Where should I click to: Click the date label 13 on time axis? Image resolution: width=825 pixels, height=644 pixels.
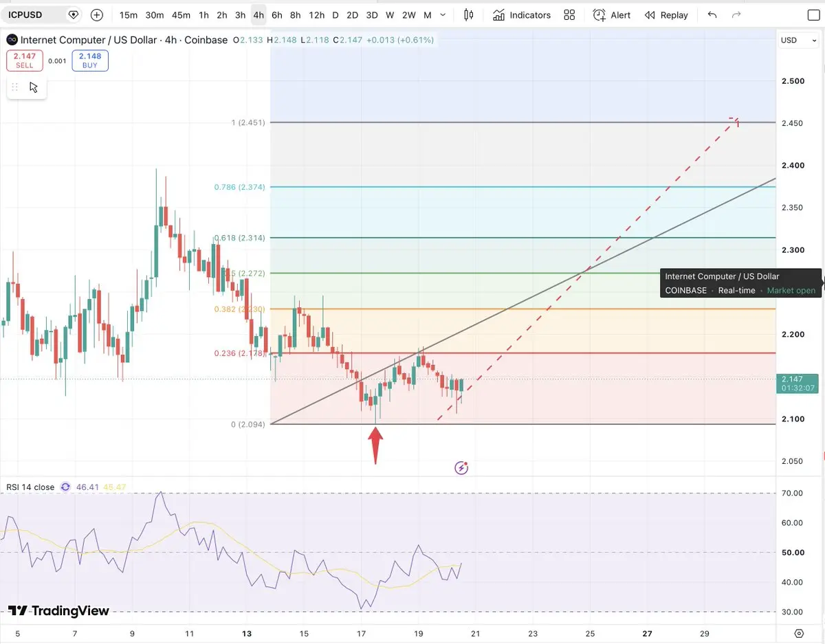click(x=247, y=633)
